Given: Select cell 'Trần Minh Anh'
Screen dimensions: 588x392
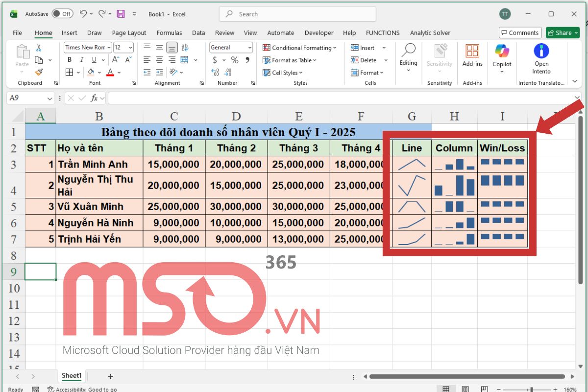Looking at the screenshot, I should pyautogui.click(x=99, y=164).
